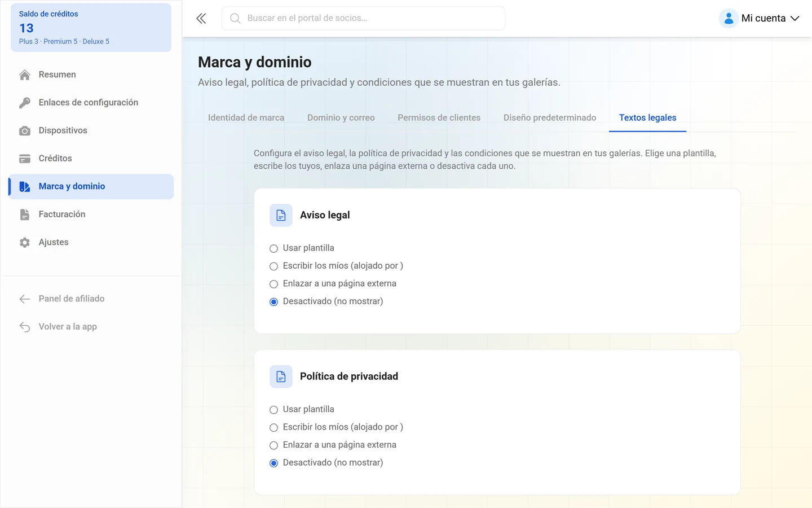
Task: Go to Enlaces de configuración
Action: [91, 103]
